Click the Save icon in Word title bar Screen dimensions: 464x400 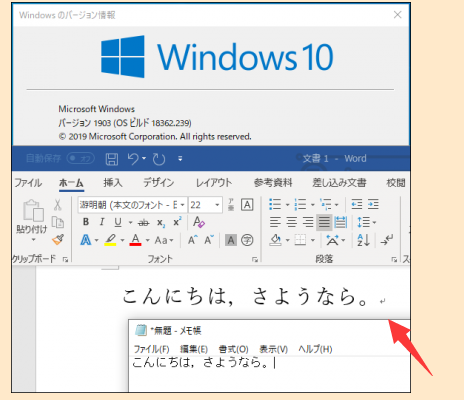tap(112, 159)
